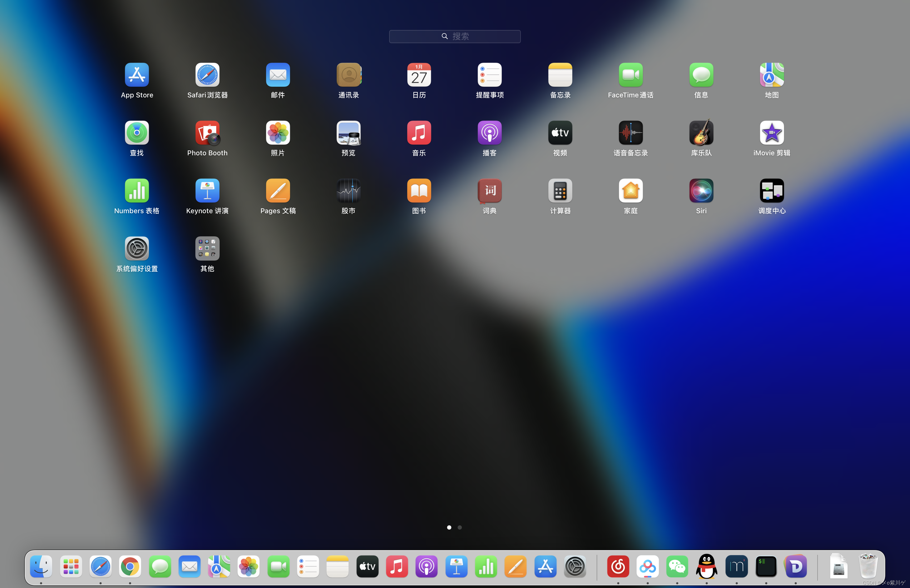Open the QQ penguin in Dock
The image size is (910, 588).
coord(706,567)
